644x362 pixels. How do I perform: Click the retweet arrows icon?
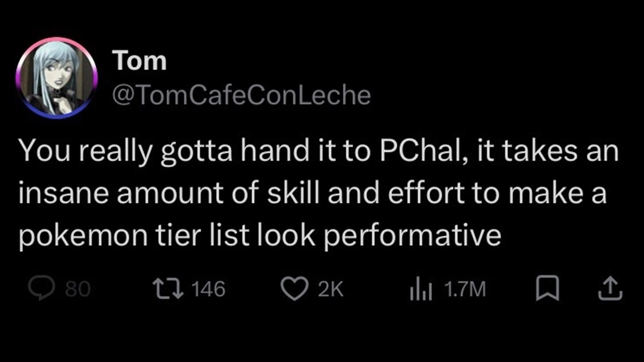point(168,289)
